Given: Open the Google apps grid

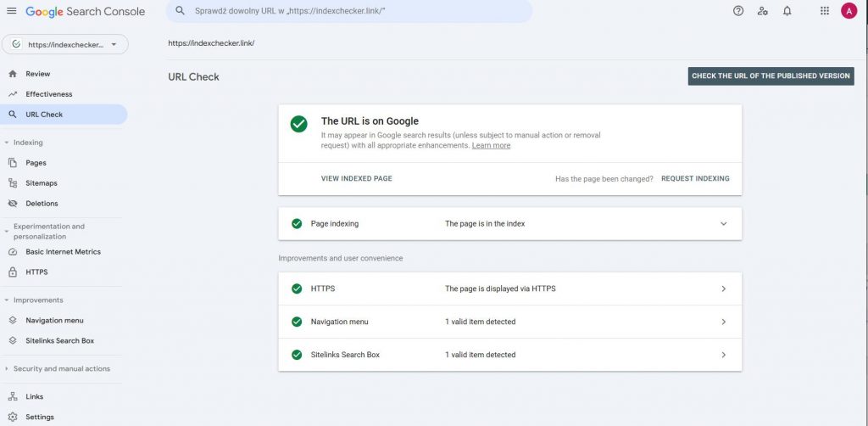Looking at the screenshot, I should click(825, 11).
